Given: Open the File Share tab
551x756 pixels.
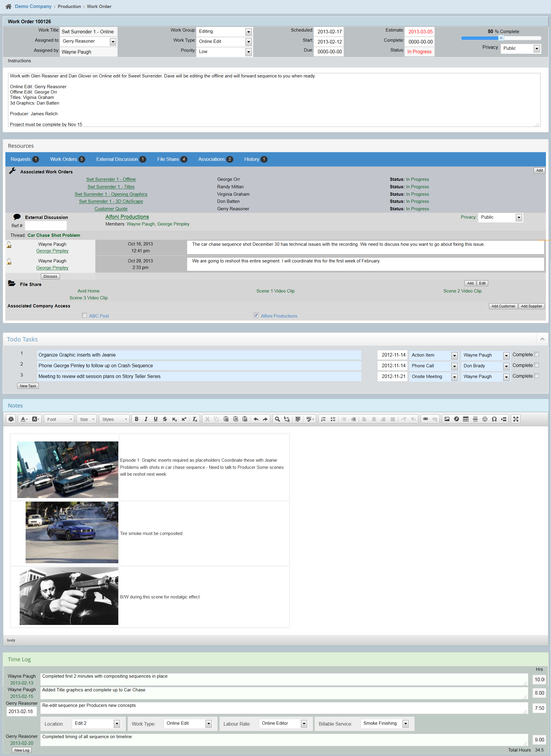Looking at the screenshot, I should tap(172, 159).
